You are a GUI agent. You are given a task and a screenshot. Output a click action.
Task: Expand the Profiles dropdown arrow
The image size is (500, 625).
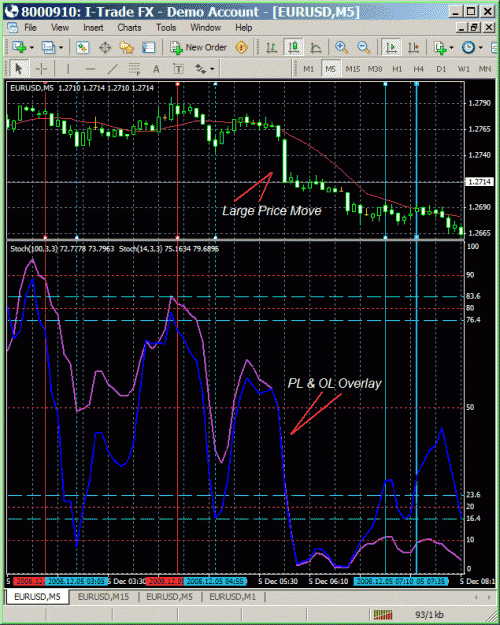61,48
